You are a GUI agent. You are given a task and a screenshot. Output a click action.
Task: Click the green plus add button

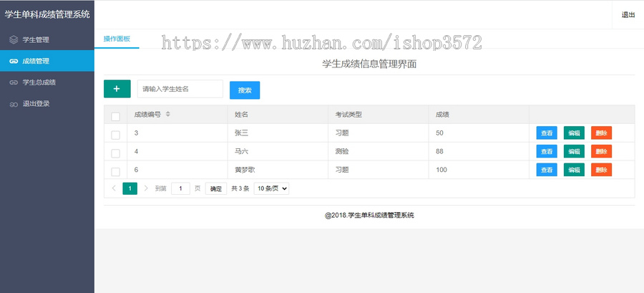coord(117,89)
